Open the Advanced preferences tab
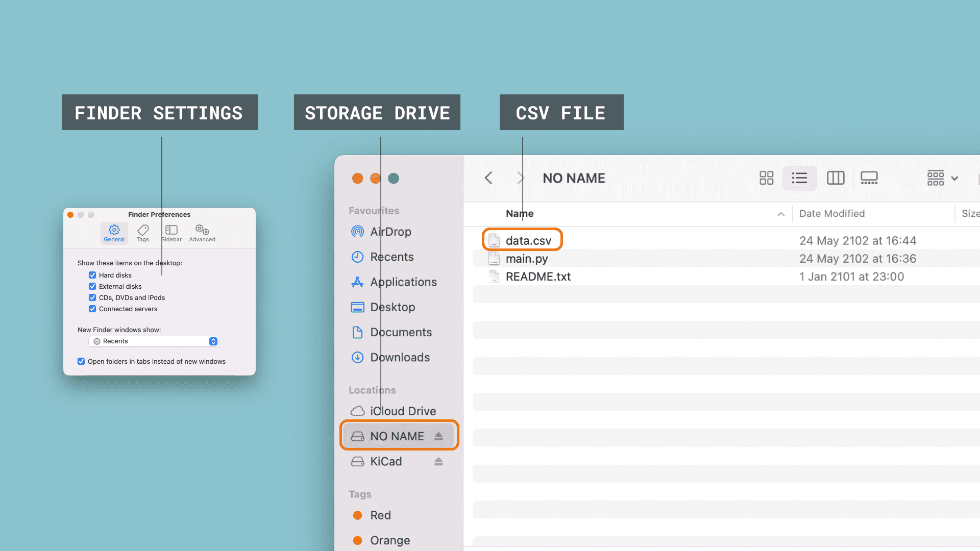 click(202, 233)
